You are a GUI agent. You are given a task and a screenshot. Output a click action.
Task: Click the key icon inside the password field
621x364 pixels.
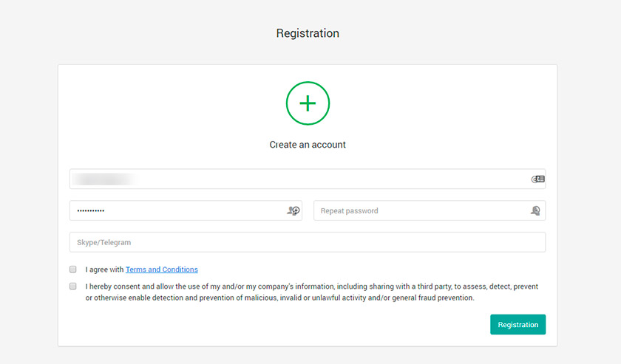(293, 210)
